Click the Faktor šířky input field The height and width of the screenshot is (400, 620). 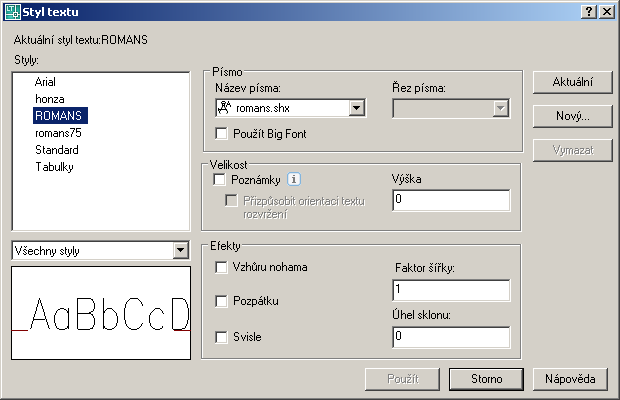click(x=451, y=289)
